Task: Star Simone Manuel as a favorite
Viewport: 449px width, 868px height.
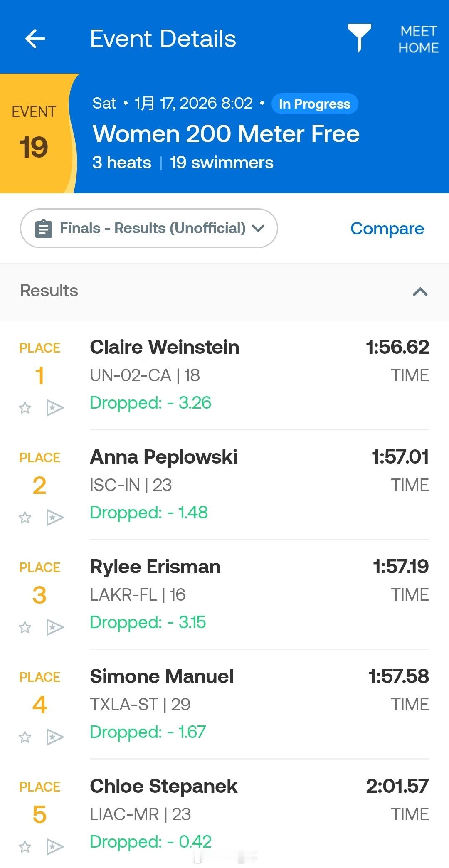Action: click(25, 737)
